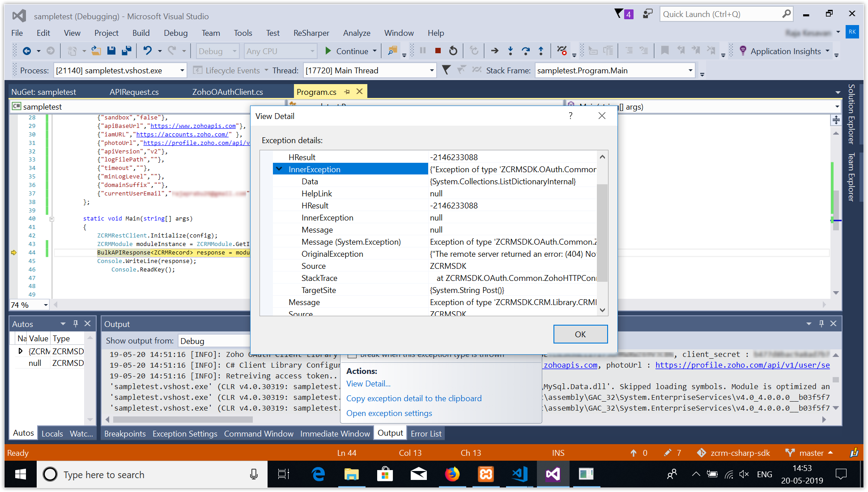Viewport: 868px width, 492px height.
Task: Switch to the APIRequest.cs tab
Action: click(134, 92)
